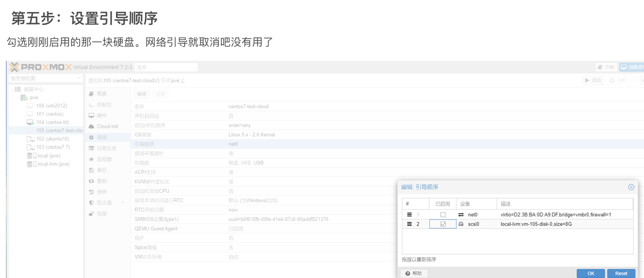Click the network icon beside net0
The image size is (644, 278).
[461, 215]
